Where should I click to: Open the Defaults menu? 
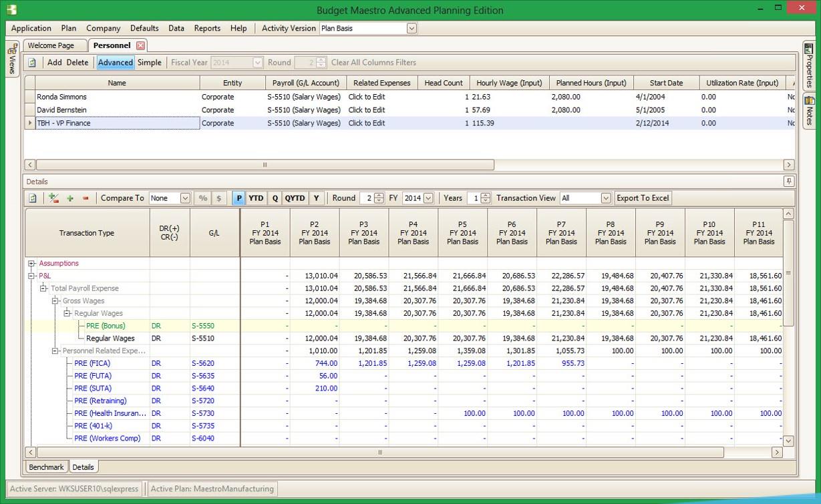pos(144,28)
